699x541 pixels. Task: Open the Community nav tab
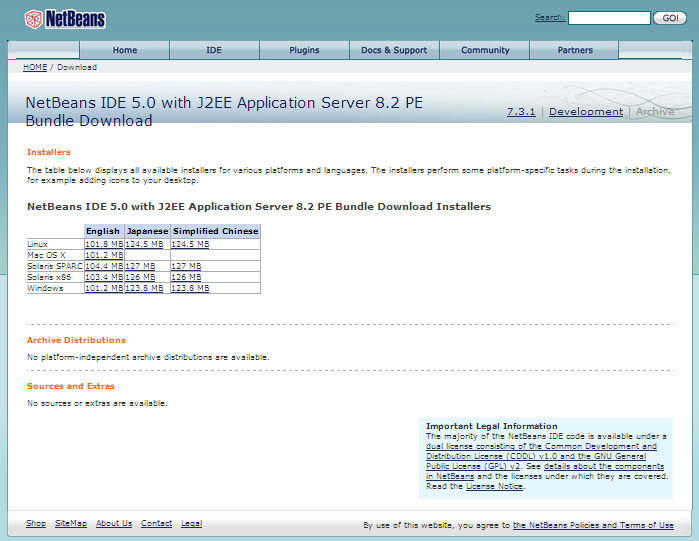pos(485,50)
